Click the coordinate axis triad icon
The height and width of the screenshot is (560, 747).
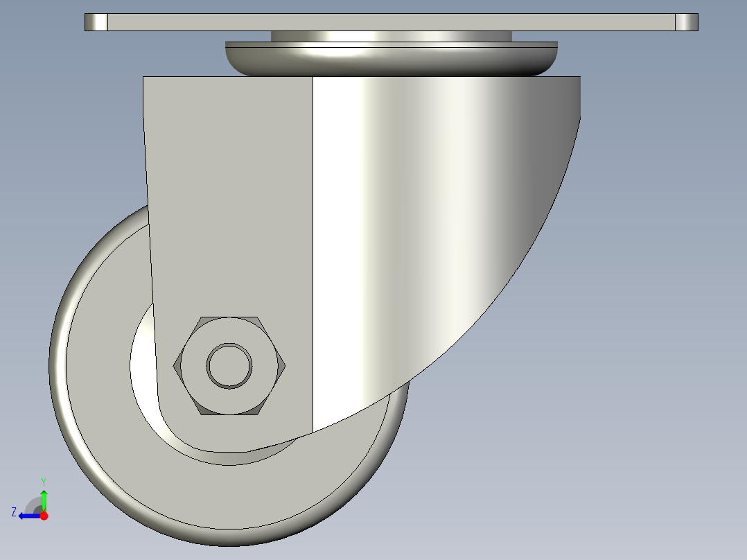pyautogui.click(x=30, y=500)
